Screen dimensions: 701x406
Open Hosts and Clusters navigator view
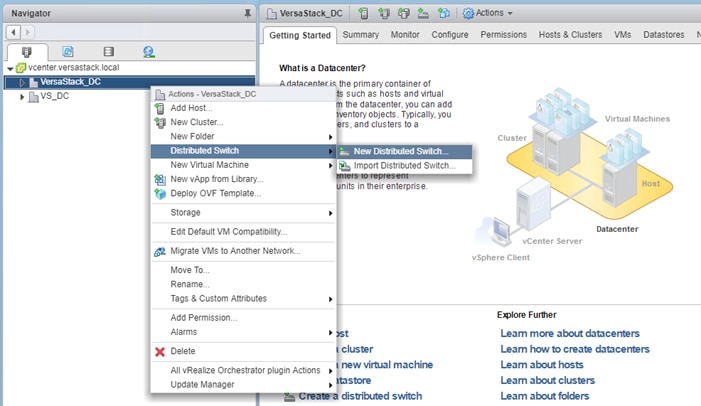click(27, 52)
